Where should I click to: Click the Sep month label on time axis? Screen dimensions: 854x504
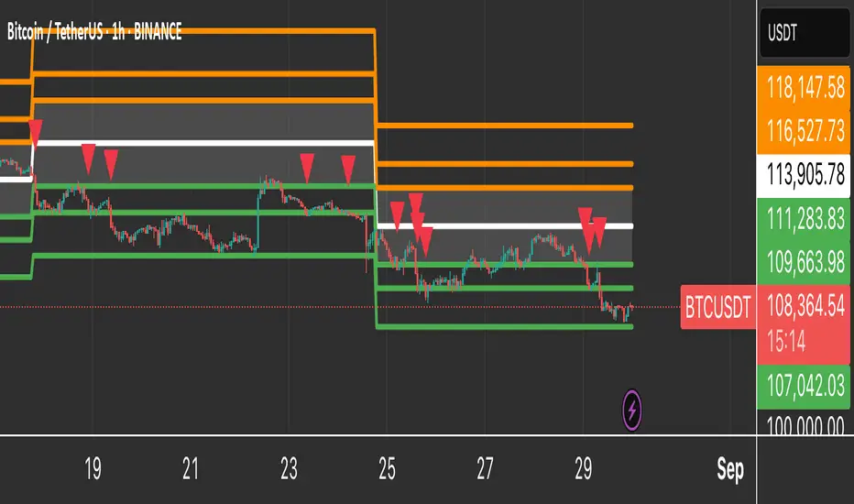click(730, 468)
